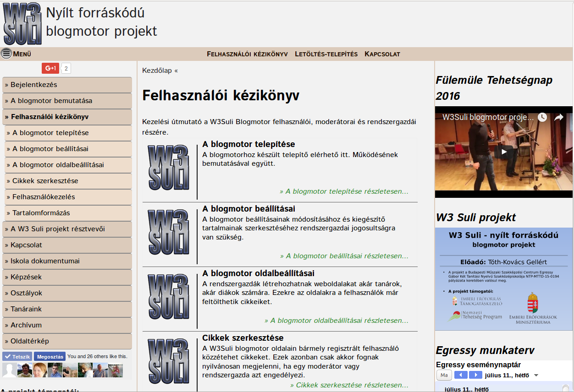Click the W3Suli thumbnail beside A blogmotor telepítése
Viewport: 574px width, 392px height.
pos(168,168)
